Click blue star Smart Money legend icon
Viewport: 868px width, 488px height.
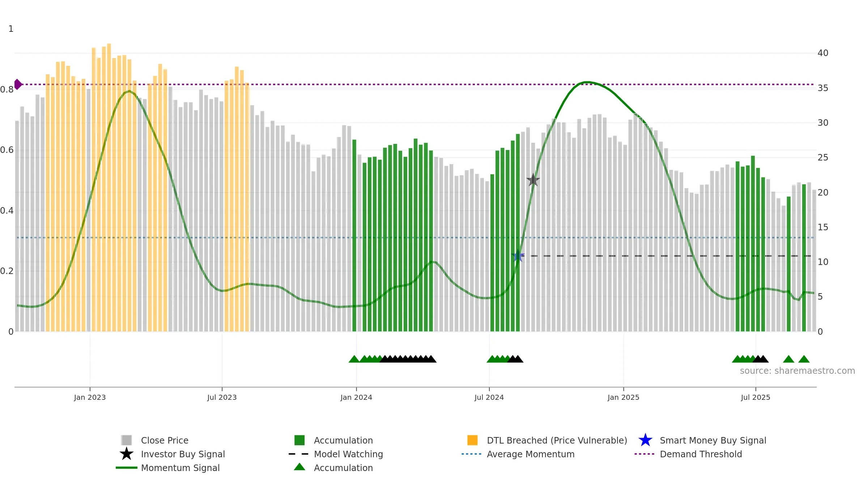coord(645,440)
